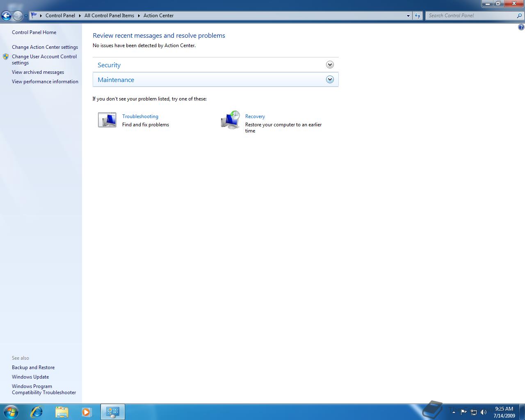The height and width of the screenshot is (420, 525).
Task: Expand the Security section chevron
Action: 330,65
